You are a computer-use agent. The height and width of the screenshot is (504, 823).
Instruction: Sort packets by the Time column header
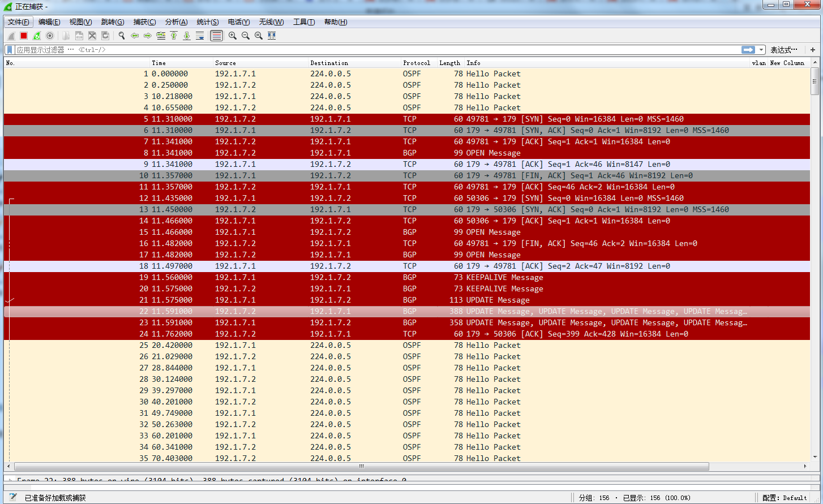click(181, 63)
